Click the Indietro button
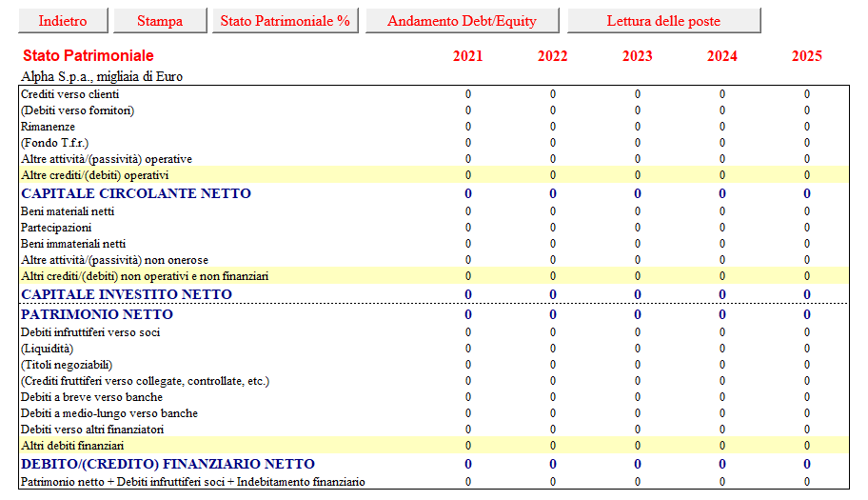This screenshot has width=868, height=500. (x=63, y=21)
